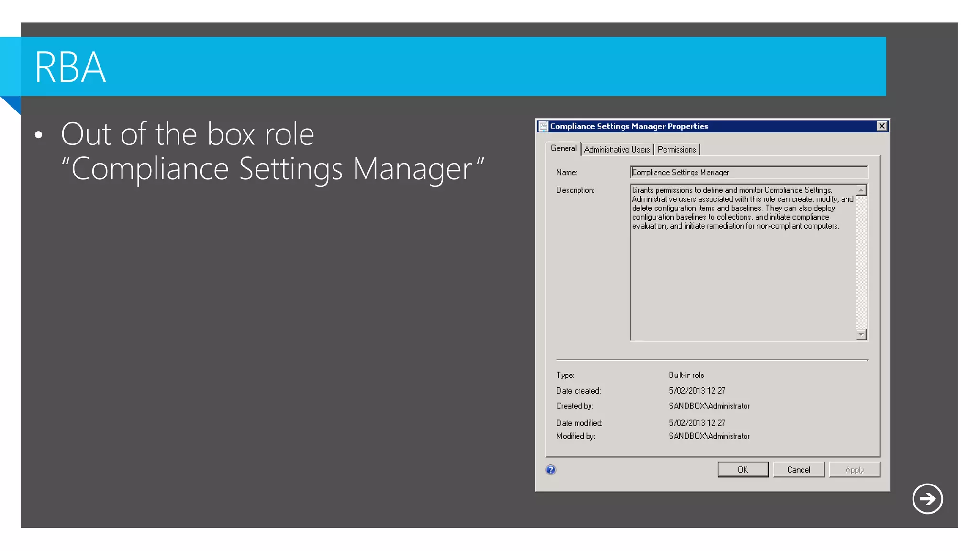
Task: Click the "Out of the box role" bullet text
Action: [x=188, y=134]
